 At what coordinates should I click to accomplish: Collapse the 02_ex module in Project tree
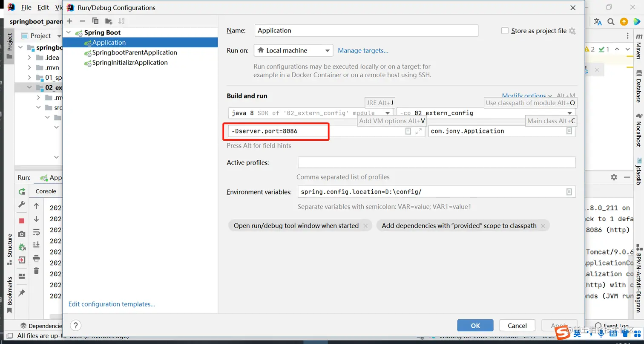[29, 87]
